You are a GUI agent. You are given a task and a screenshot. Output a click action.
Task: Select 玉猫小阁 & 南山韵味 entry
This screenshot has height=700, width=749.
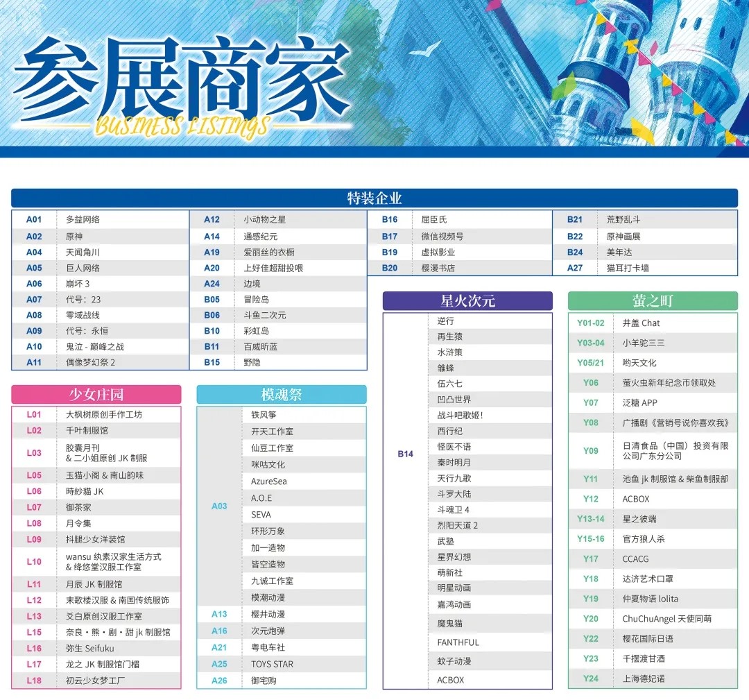[x=105, y=475]
